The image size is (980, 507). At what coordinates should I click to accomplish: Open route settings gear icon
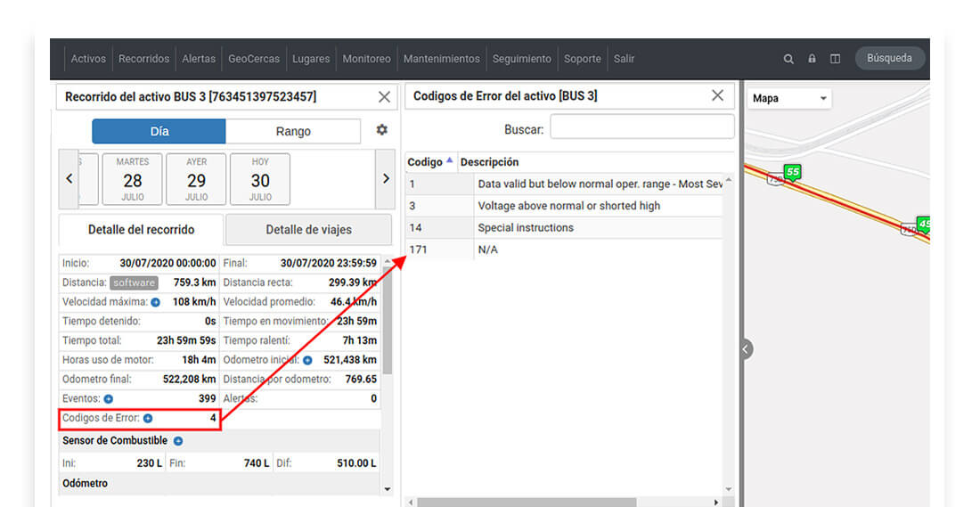pos(382,129)
